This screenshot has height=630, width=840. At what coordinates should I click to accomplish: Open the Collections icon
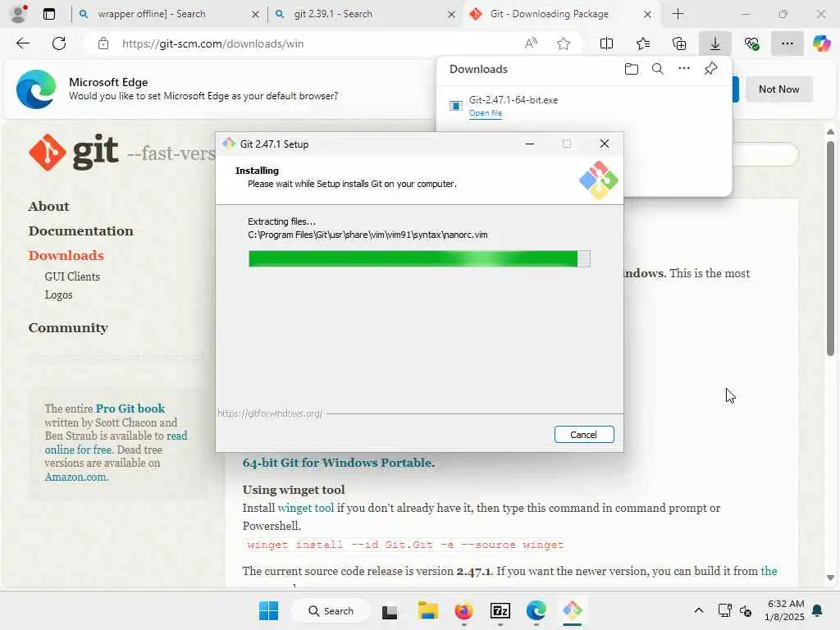coord(678,43)
